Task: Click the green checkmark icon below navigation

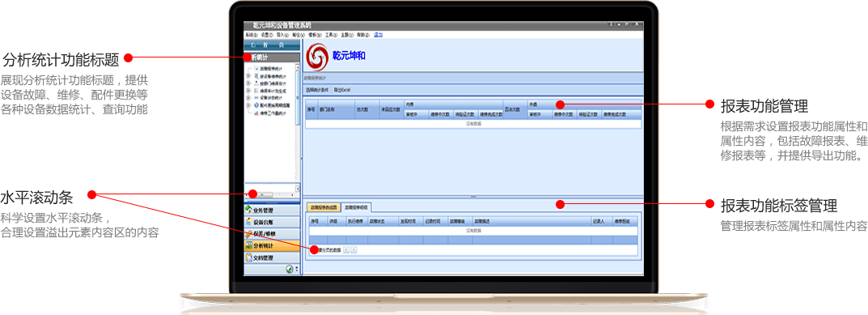Action: [290, 269]
